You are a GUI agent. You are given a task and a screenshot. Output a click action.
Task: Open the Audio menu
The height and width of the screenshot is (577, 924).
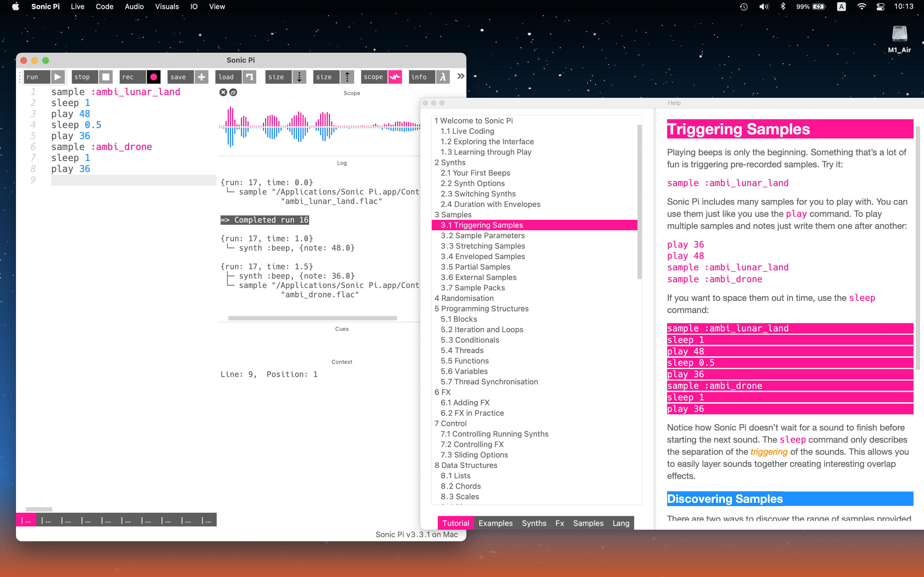tap(134, 7)
